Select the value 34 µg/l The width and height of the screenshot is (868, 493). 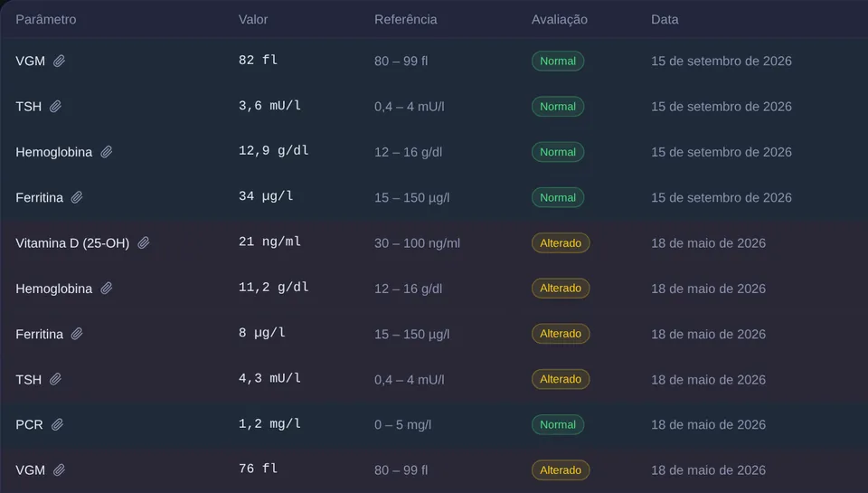click(266, 196)
